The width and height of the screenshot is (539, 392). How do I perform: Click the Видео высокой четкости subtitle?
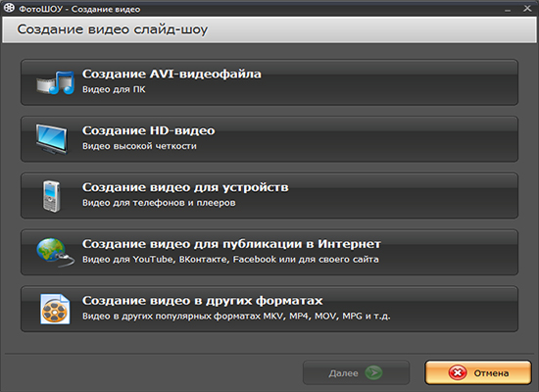[139, 146]
